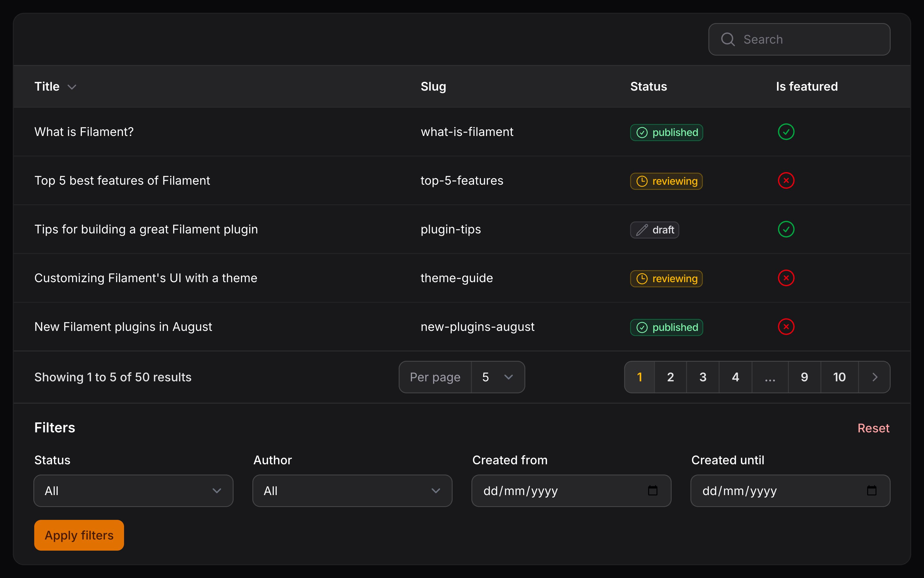Click the 'top-5-features' slug cell
This screenshot has height=578, width=924.
point(462,180)
